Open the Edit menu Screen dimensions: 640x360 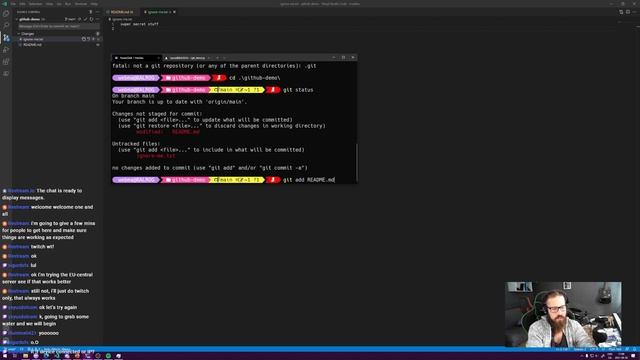[x=22, y=4]
